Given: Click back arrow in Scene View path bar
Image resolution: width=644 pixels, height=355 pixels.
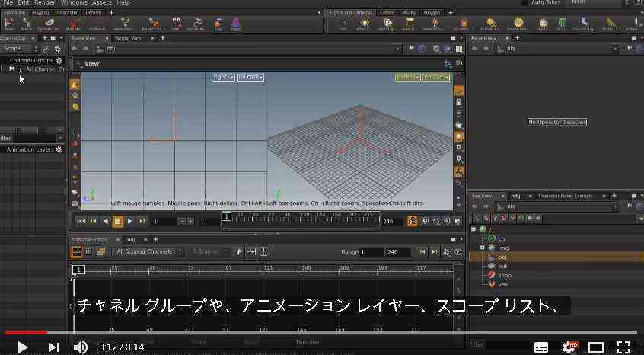Looking at the screenshot, I should pos(75,49).
